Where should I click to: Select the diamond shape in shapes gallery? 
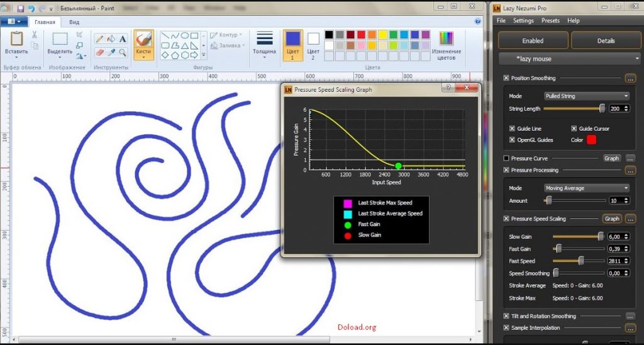pyautogui.click(x=165, y=55)
